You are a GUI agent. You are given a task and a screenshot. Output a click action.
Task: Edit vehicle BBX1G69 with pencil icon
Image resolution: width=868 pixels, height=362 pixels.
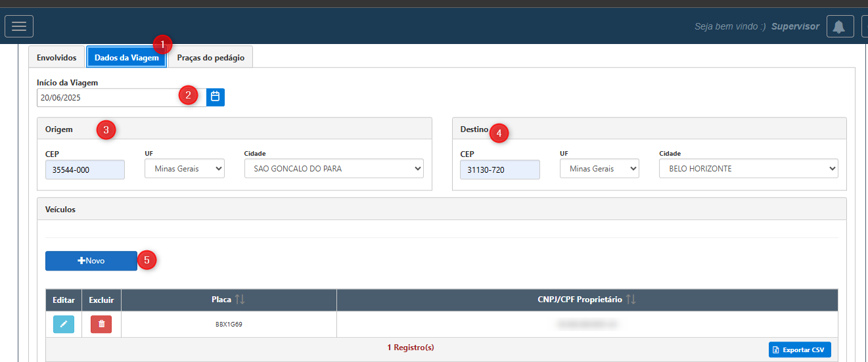64,324
